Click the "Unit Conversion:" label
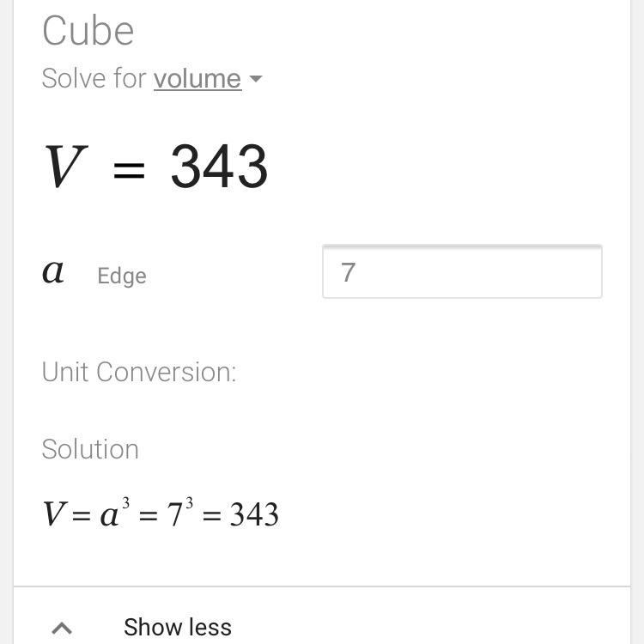The width and height of the screenshot is (644, 644). (x=139, y=372)
